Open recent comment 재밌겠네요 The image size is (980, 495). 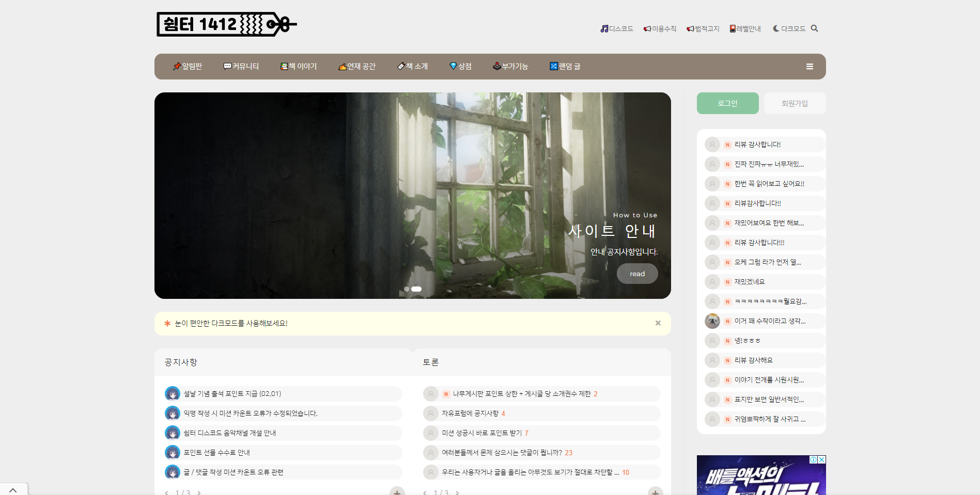tap(750, 282)
